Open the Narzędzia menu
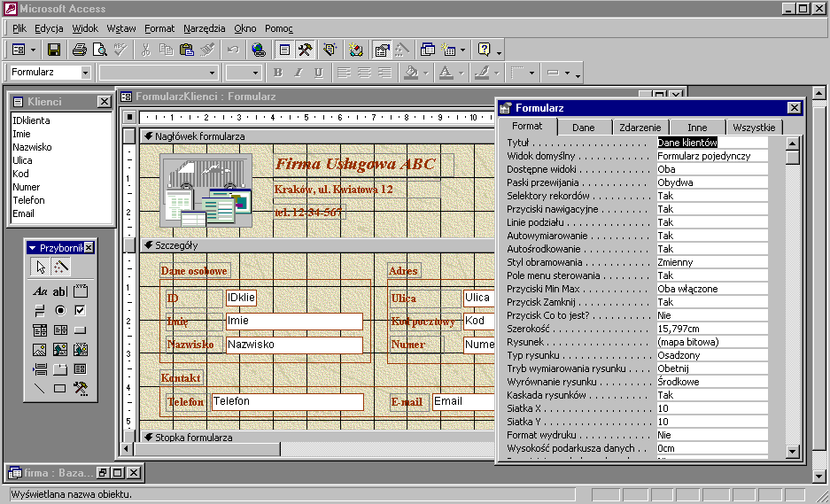Viewport: 830px width, 504px height. (x=205, y=28)
